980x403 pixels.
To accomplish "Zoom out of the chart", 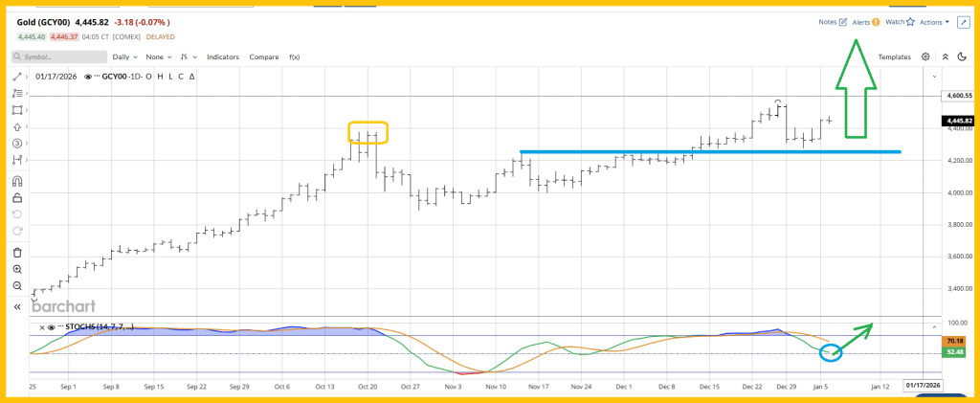I will pyautogui.click(x=17, y=286).
